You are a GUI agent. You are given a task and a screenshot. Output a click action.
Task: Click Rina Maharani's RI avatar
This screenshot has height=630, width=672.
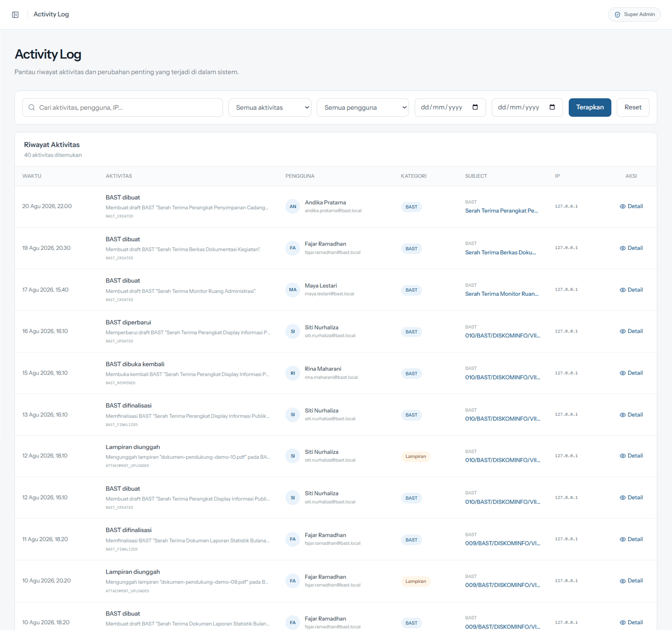(293, 373)
